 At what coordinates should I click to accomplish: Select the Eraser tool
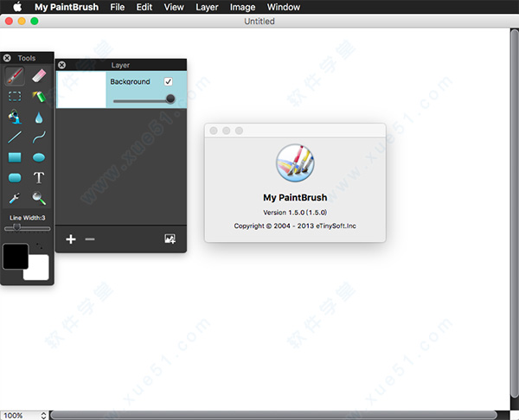pos(39,76)
